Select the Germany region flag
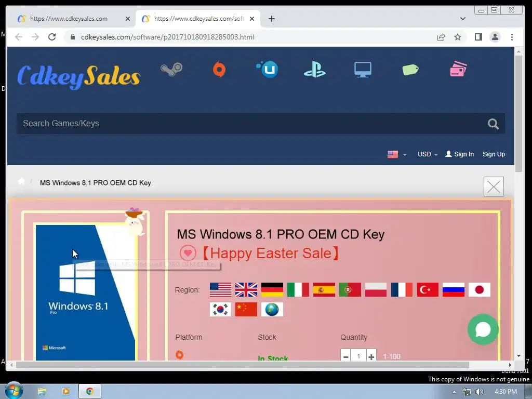Image resolution: width=532 pixels, height=399 pixels. point(272,290)
